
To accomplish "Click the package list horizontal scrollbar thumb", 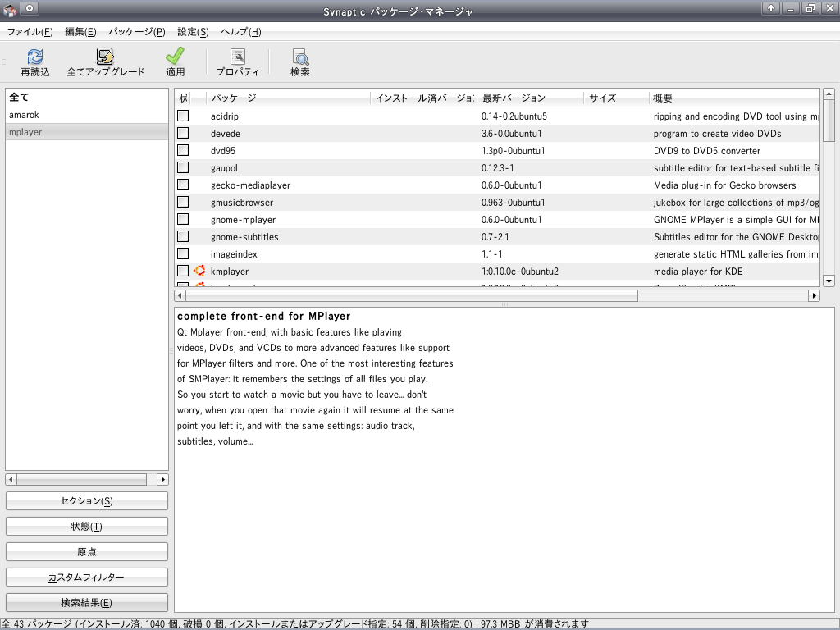I will pyautogui.click(x=412, y=295).
